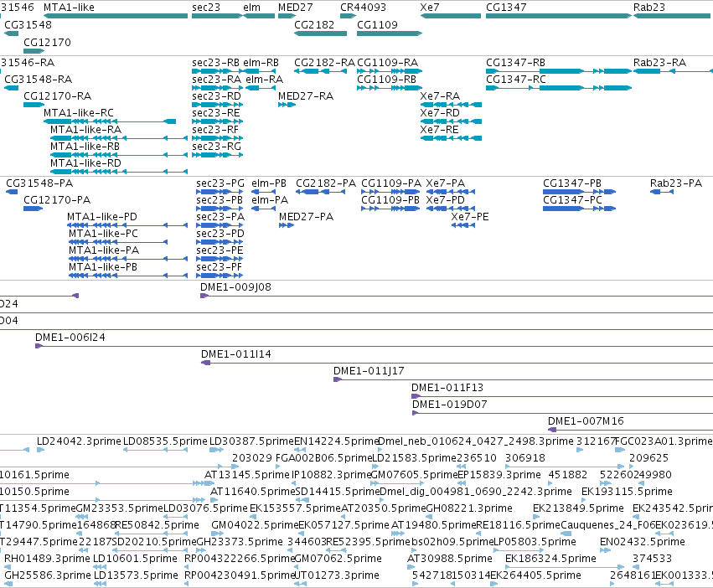Click the CG31548 gene feature
Screen dimensions: 713x588
[x=12, y=34]
